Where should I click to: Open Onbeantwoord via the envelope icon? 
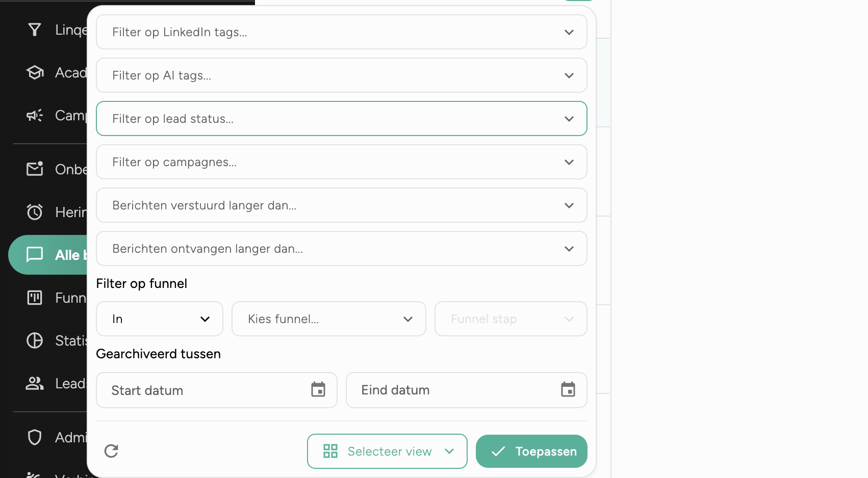coord(34,169)
